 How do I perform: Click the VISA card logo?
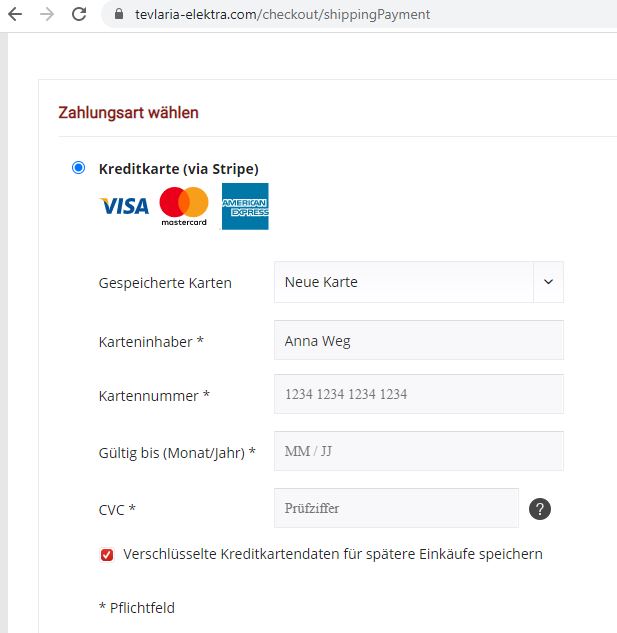[124, 206]
